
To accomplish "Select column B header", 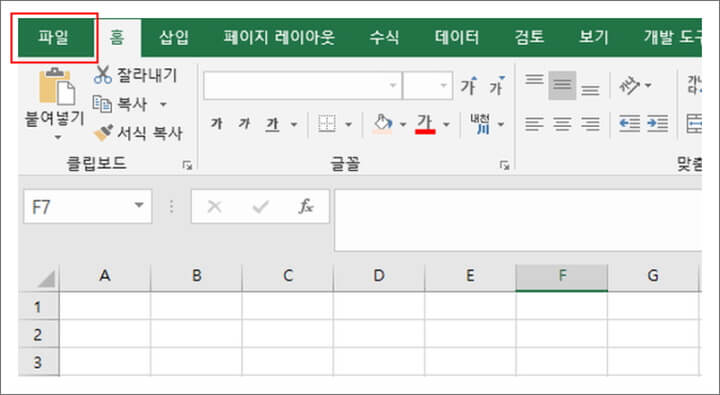I will (197, 276).
